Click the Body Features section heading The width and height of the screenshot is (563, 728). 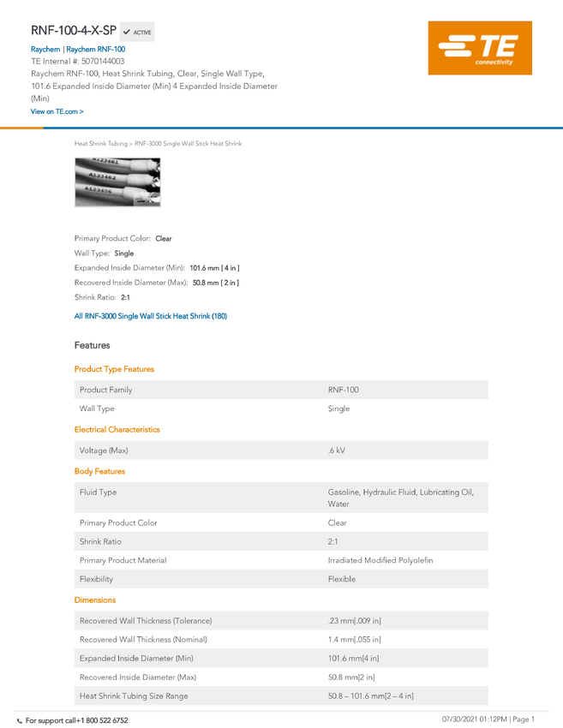(x=100, y=471)
